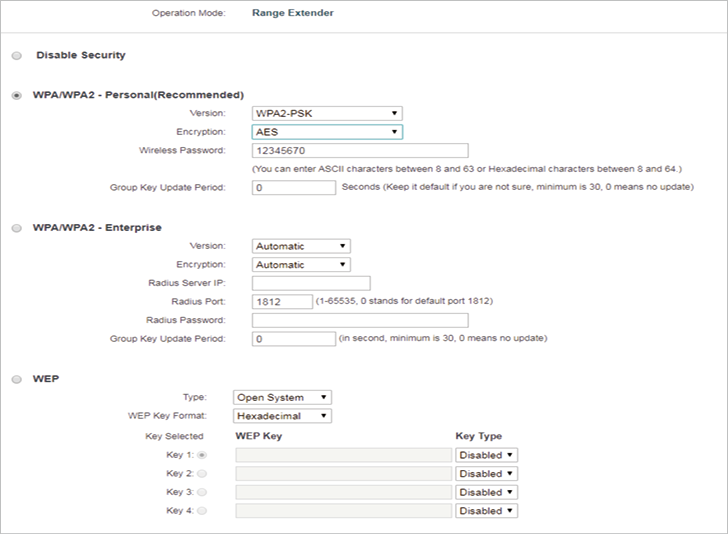
Task: Click the Radius Password field
Action: [x=360, y=320]
